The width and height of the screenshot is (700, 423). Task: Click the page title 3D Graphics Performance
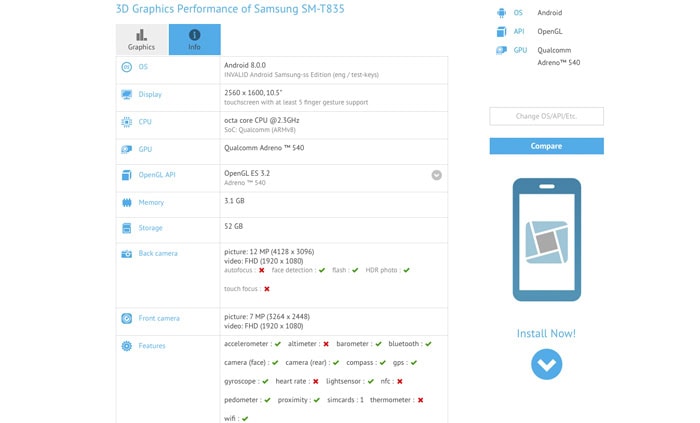[x=230, y=9]
